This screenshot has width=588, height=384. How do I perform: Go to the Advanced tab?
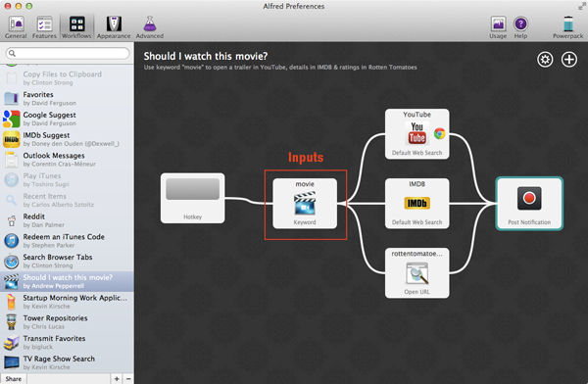coord(150,27)
